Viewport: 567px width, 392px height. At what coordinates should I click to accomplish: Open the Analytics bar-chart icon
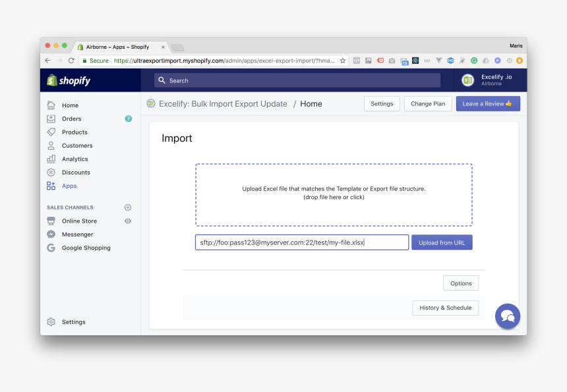tap(51, 159)
